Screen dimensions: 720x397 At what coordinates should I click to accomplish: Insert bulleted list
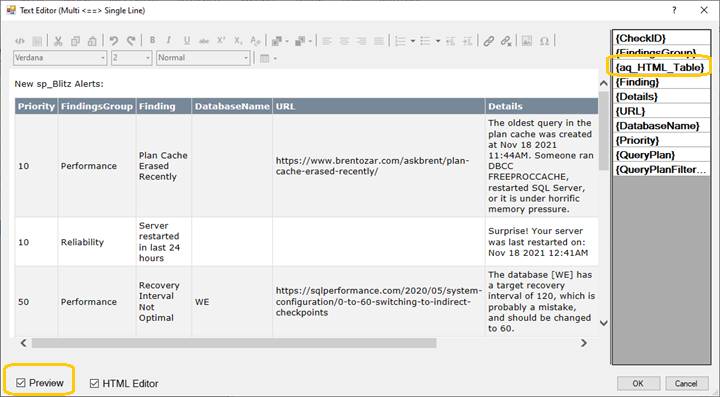(426, 41)
